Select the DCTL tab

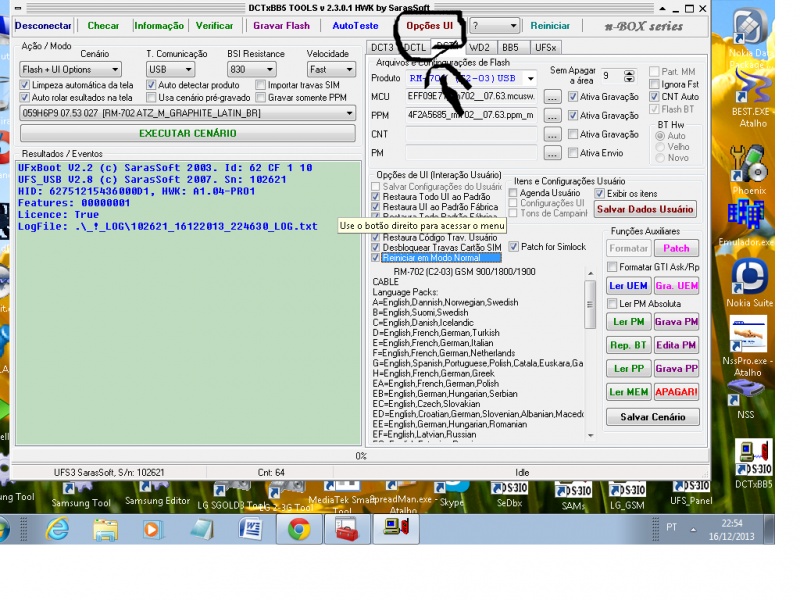click(414, 47)
